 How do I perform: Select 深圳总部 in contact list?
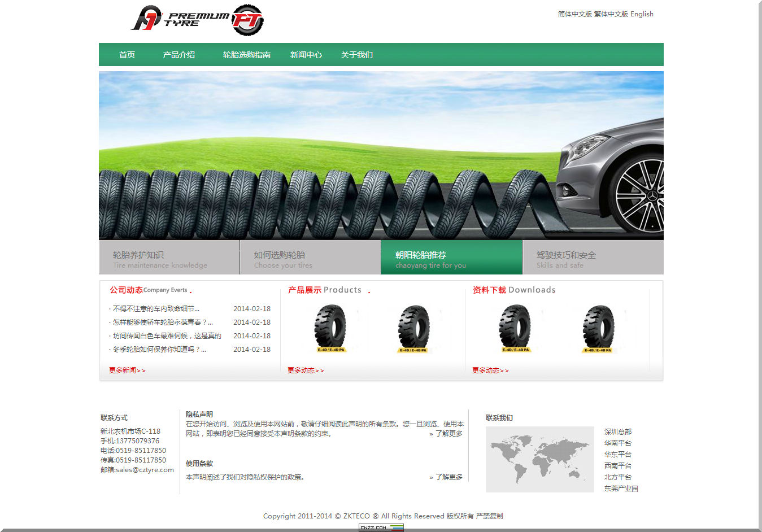[x=617, y=431]
